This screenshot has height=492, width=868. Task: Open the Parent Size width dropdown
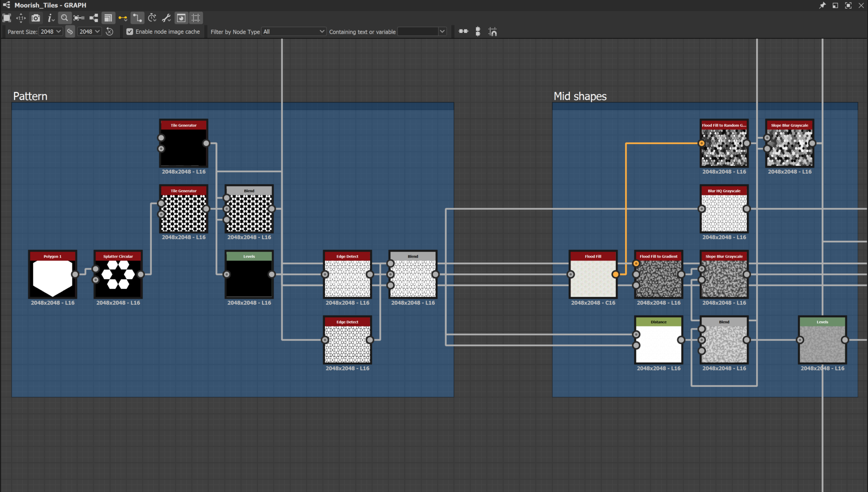tap(51, 32)
